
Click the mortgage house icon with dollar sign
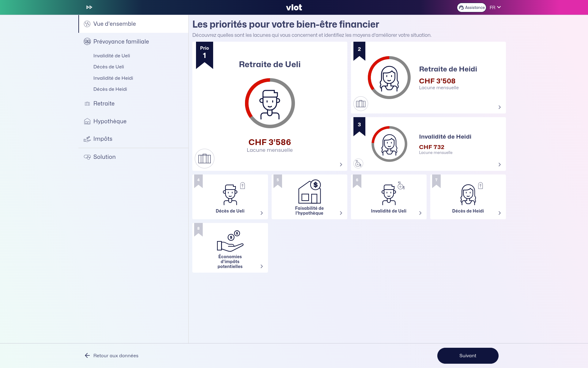point(310,192)
